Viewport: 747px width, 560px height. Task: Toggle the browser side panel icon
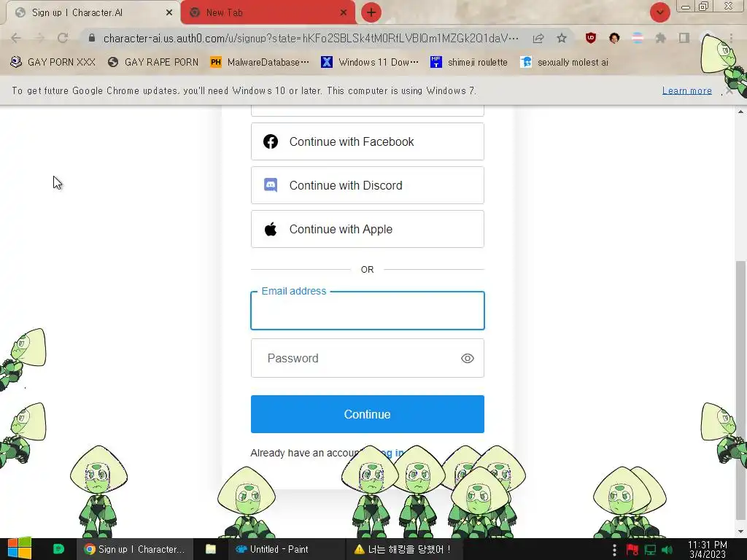pyautogui.click(x=684, y=38)
